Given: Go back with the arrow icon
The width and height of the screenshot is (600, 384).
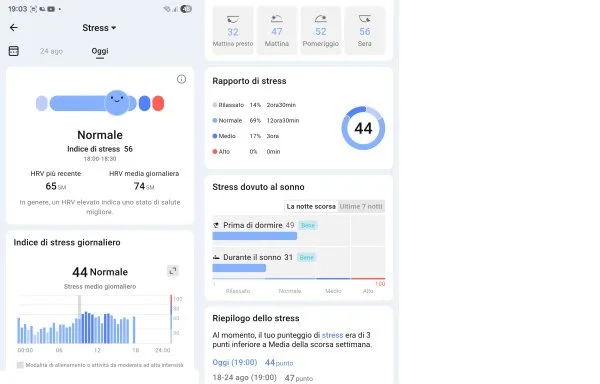Looking at the screenshot, I should coord(14,28).
